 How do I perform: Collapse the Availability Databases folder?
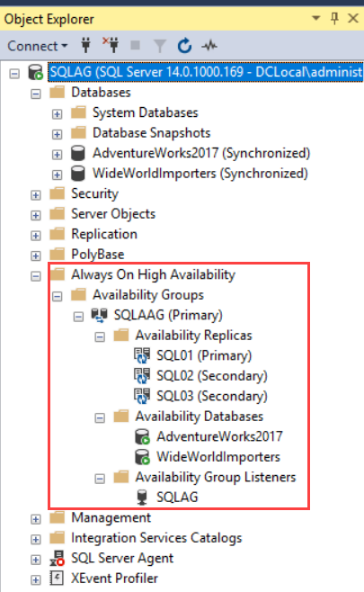(100, 417)
